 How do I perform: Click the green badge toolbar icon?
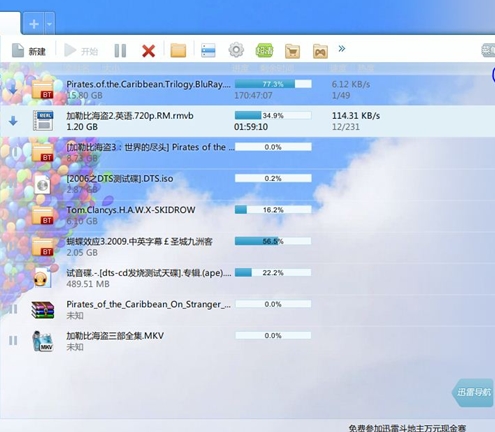click(264, 51)
